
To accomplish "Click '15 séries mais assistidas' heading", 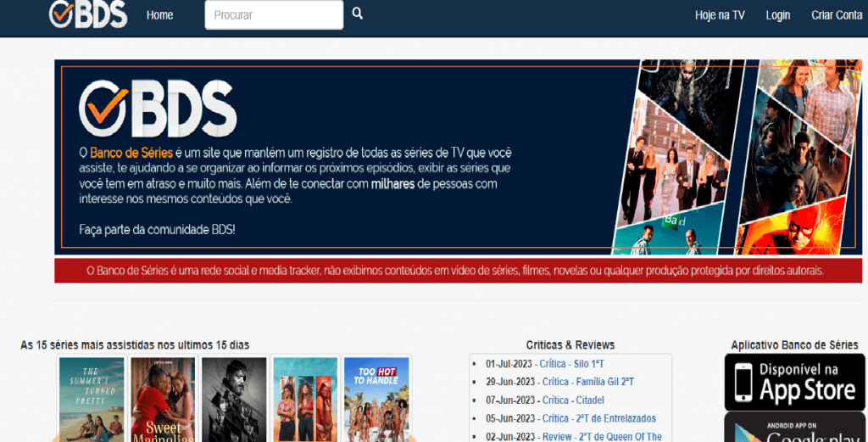I will tap(135, 345).
